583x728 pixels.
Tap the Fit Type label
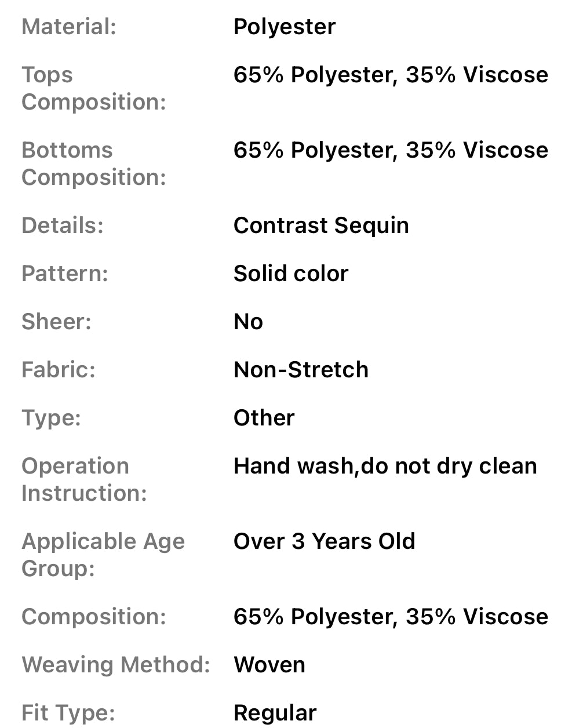[x=68, y=713]
